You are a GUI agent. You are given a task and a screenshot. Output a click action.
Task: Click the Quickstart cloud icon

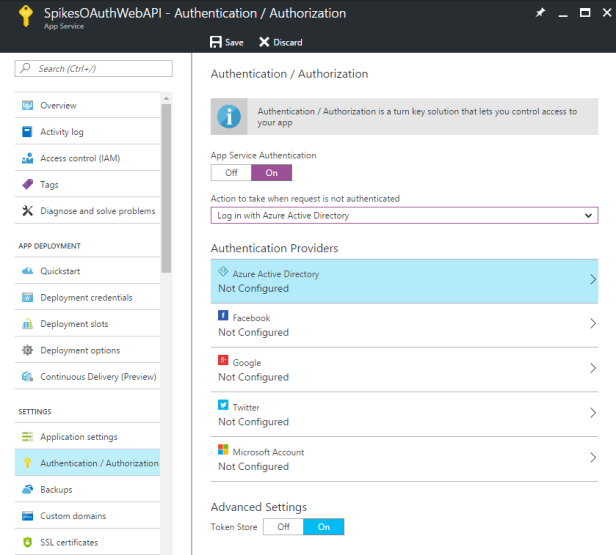click(28, 271)
